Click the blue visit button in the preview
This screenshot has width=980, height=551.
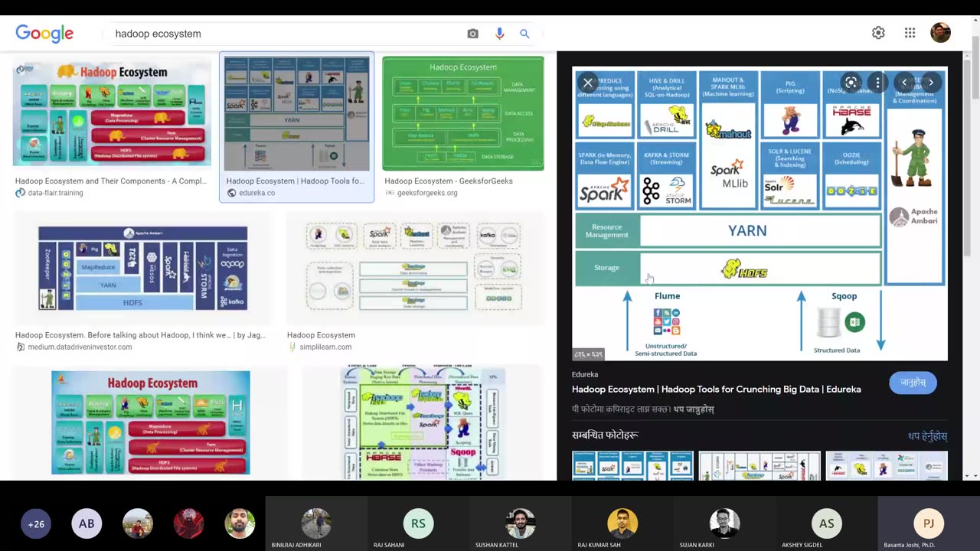click(x=913, y=383)
